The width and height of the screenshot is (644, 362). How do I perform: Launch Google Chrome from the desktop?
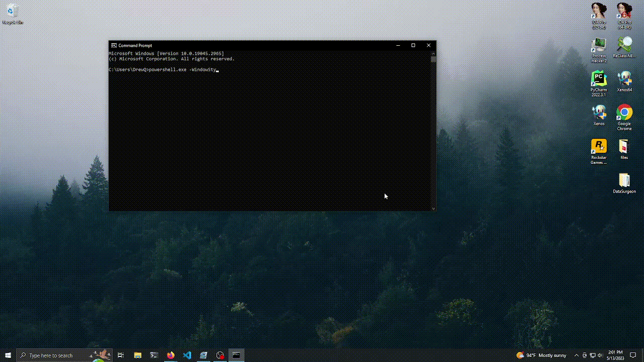tap(624, 113)
